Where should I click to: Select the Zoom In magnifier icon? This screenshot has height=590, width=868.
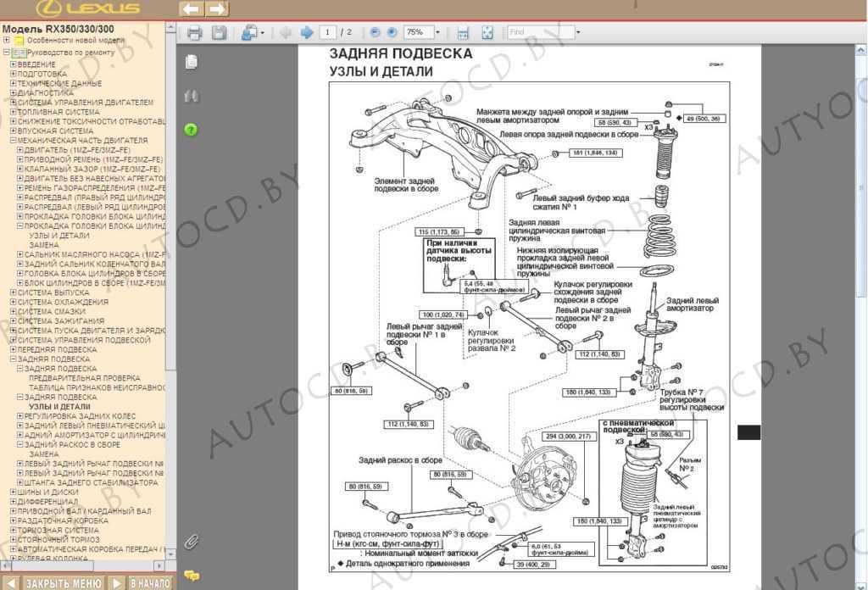pyautogui.click(x=391, y=32)
